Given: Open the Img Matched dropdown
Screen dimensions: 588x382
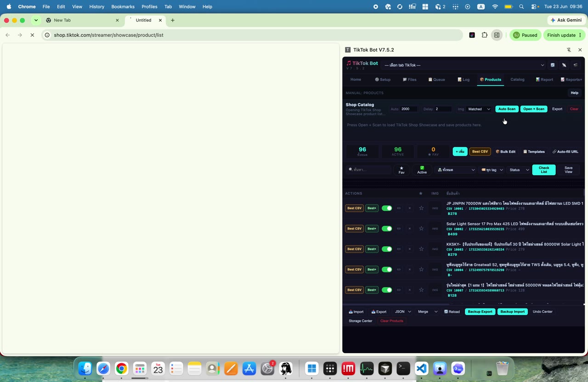Looking at the screenshot, I should (x=479, y=109).
